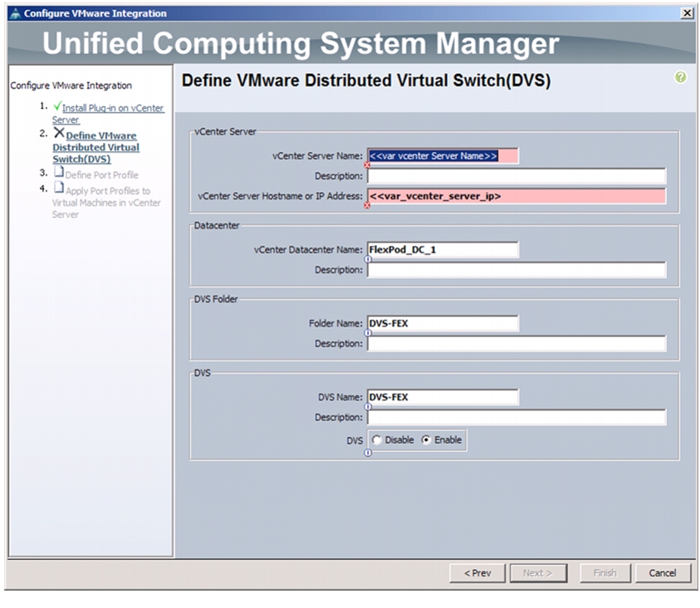The image size is (700, 608).
Task: Click the X icon beside step 2
Action: 59,133
